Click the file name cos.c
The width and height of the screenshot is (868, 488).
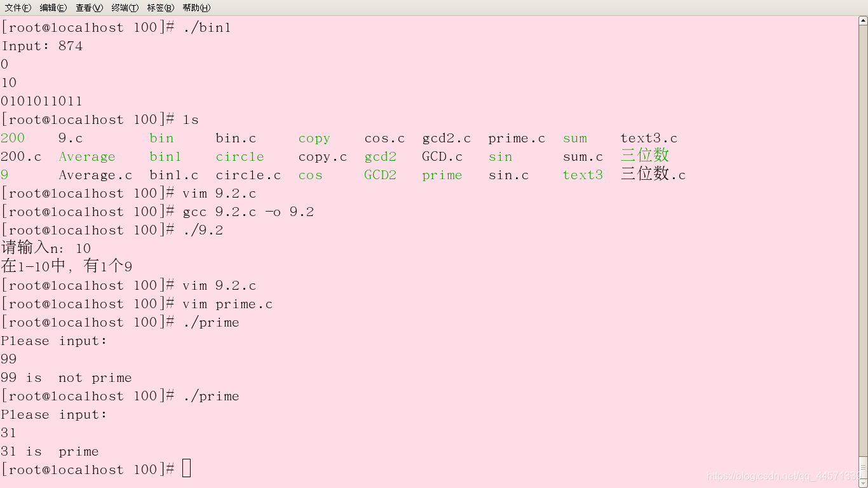384,139
